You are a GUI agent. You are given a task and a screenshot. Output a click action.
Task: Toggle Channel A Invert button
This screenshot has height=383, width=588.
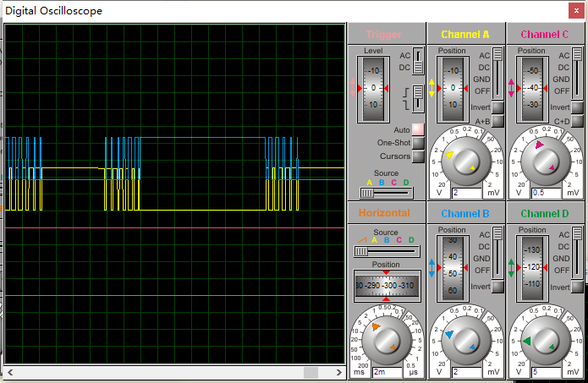[497, 107]
